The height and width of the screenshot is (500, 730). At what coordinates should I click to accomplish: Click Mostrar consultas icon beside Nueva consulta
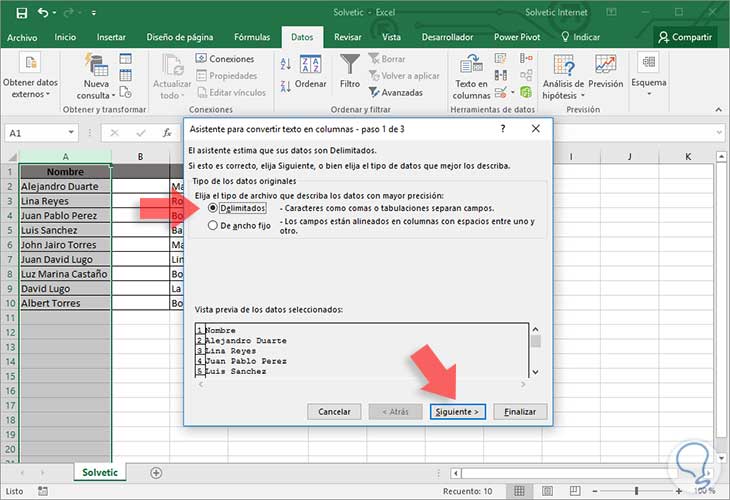[126, 59]
